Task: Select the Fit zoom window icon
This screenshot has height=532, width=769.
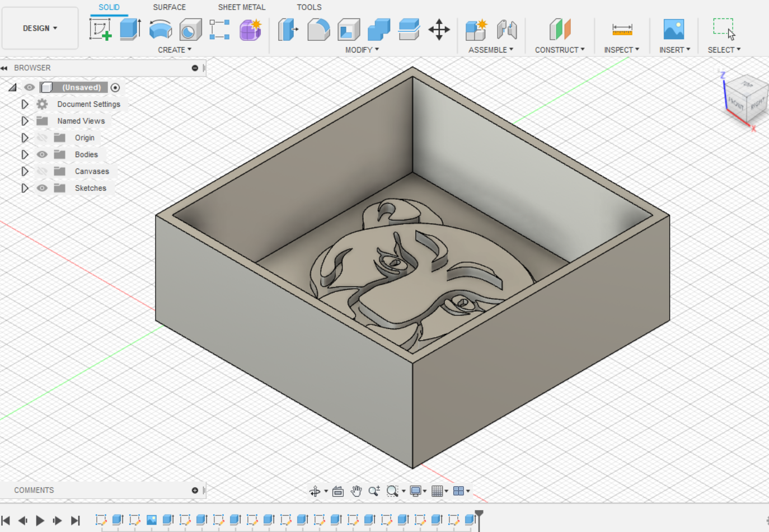Action: click(x=392, y=491)
